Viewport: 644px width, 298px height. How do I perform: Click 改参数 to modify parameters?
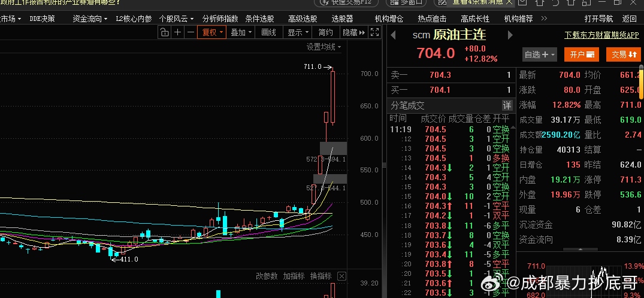pyautogui.click(x=267, y=276)
